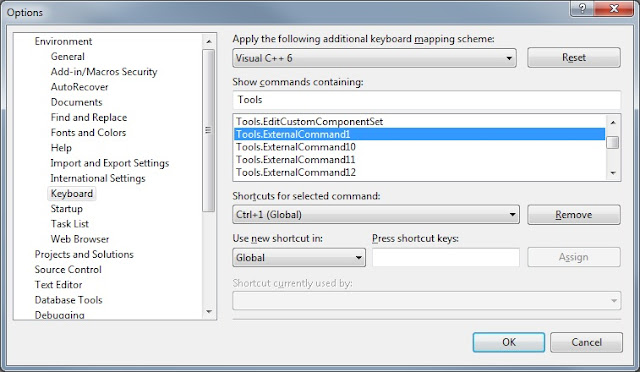
Task: Cancel the Options dialog
Action: 586,342
